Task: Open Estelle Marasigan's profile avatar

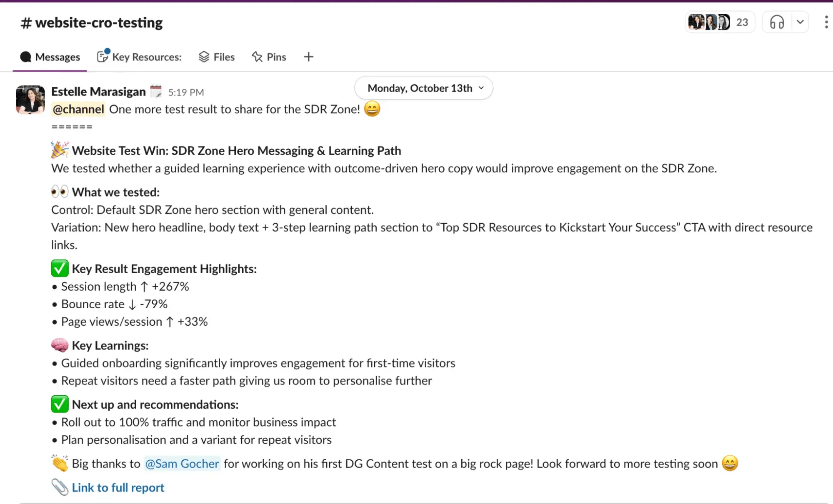Action: tap(30, 100)
